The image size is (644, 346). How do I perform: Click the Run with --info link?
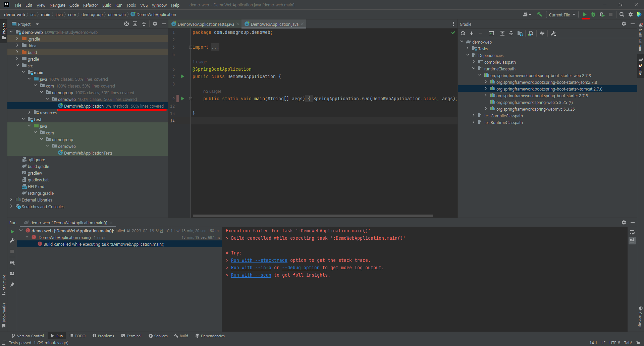point(251,268)
